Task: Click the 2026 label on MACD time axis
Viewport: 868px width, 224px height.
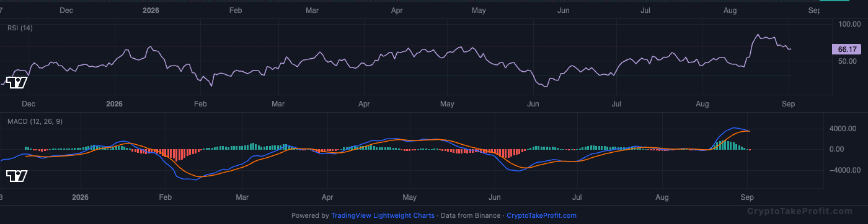Action: tap(81, 197)
